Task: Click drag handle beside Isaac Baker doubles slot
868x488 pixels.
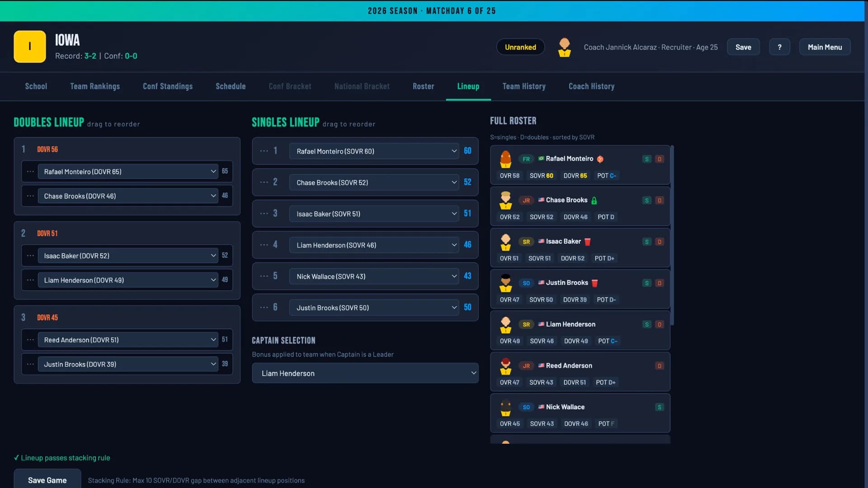Action: click(30, 256)
